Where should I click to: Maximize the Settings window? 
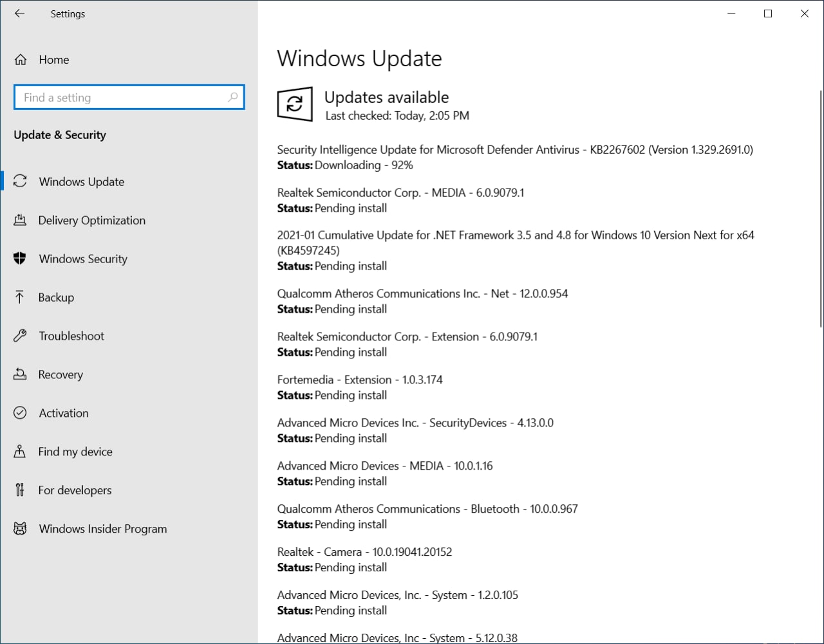point(768,14)
